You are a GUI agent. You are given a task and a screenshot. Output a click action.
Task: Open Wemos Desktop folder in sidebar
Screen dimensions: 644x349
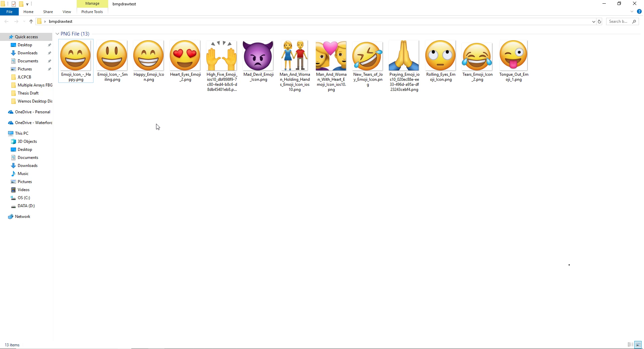(x=35, y=101)
